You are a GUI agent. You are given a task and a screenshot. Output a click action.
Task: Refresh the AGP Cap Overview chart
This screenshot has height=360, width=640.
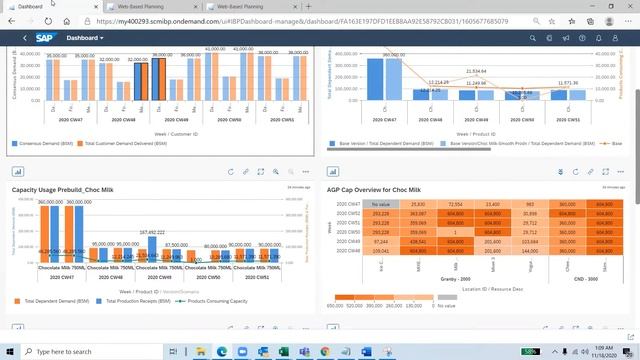pyautogui.click(x=576, y=172)
